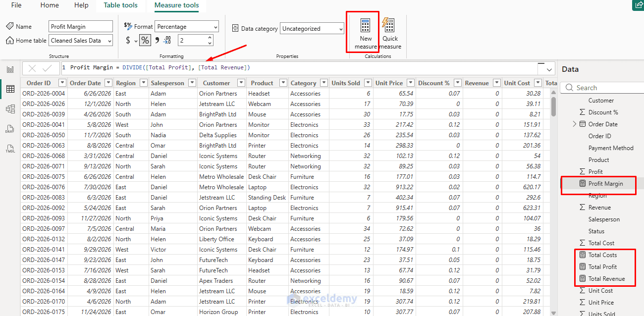Select Status field in Data pane
This screenshot has width=644, height=316.
[596, 231]
